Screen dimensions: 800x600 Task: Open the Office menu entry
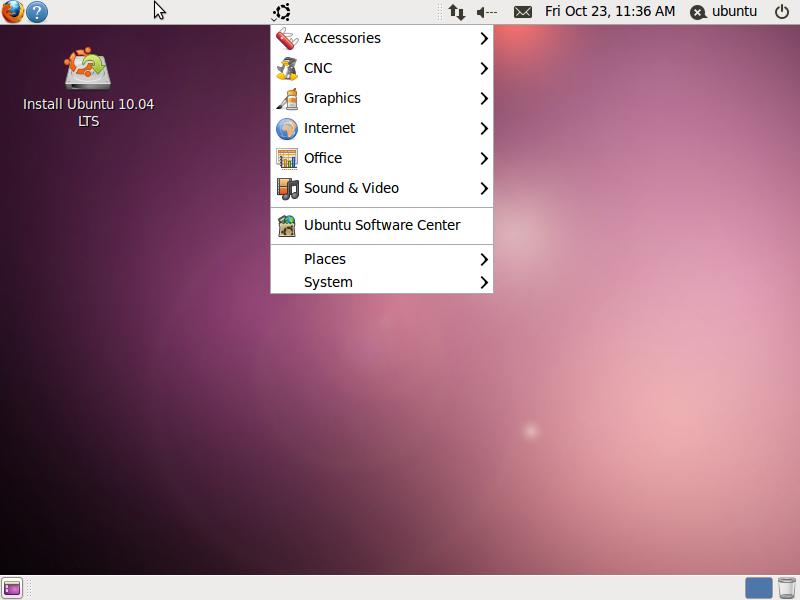point(382,159)
